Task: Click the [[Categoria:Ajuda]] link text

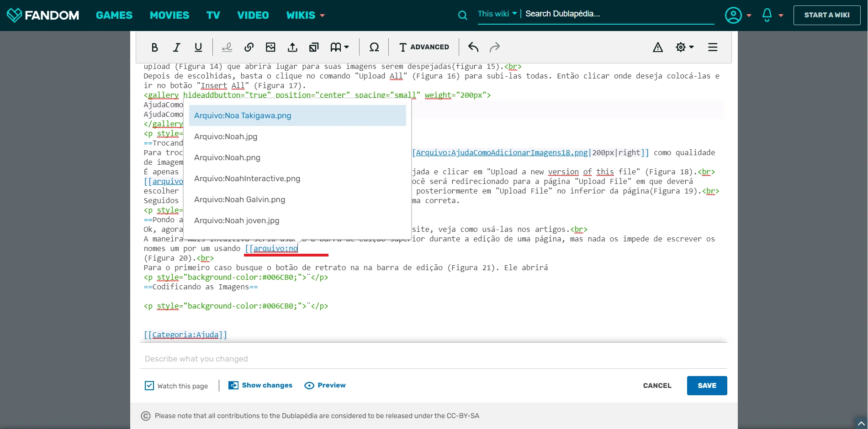Action: [x=185, y=335]
